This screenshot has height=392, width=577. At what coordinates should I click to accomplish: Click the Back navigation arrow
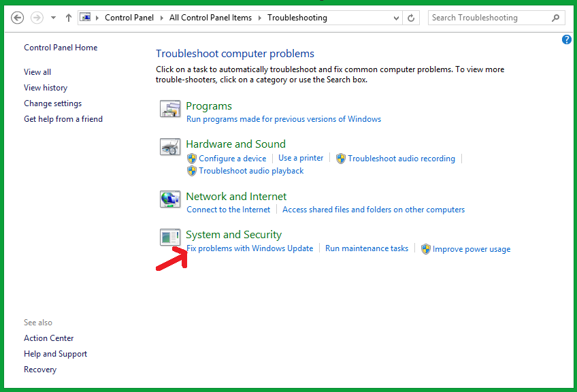point(17,18)
